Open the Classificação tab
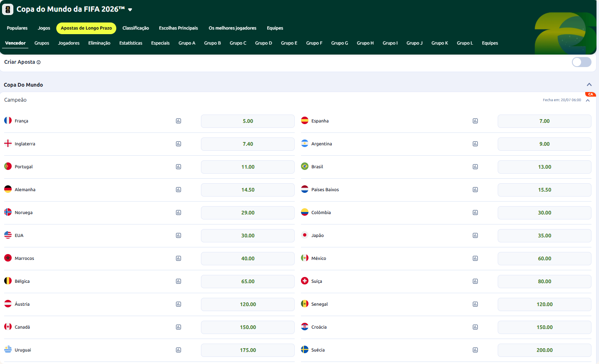 point(135,28)
